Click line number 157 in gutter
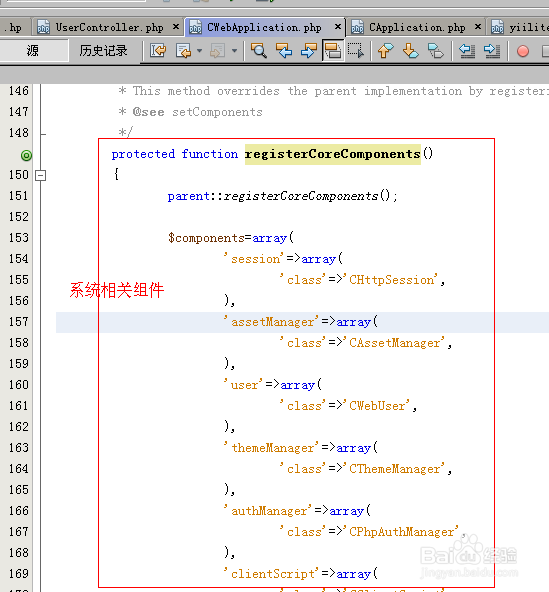Screen dimensions: 549x592 click(19, 322)
